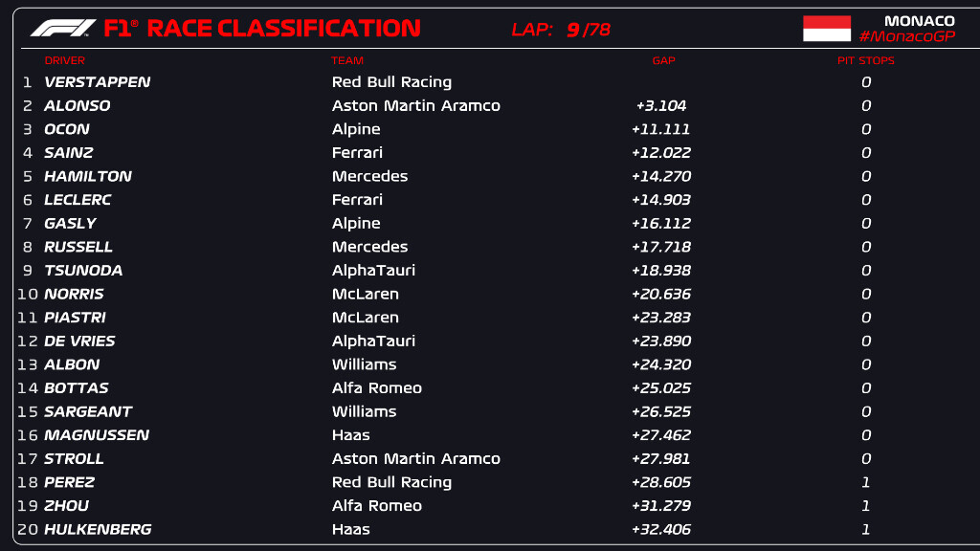Open Leclerc's driver entry
The width and height of the screenshot is (980, 551).
pyautogui.click(x=78, y=200)
